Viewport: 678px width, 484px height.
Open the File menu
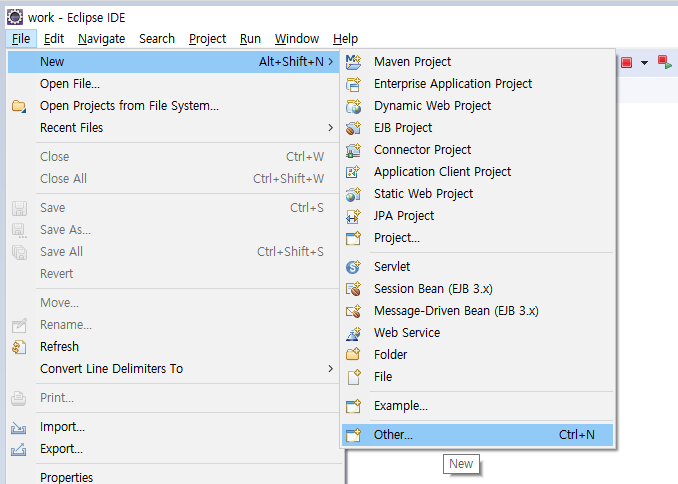point(21,39)
